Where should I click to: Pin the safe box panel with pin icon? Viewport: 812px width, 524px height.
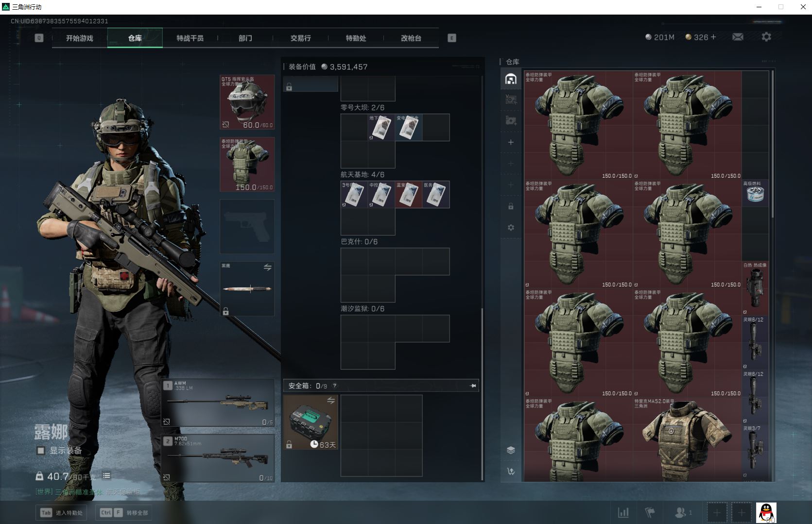[473, 386]
